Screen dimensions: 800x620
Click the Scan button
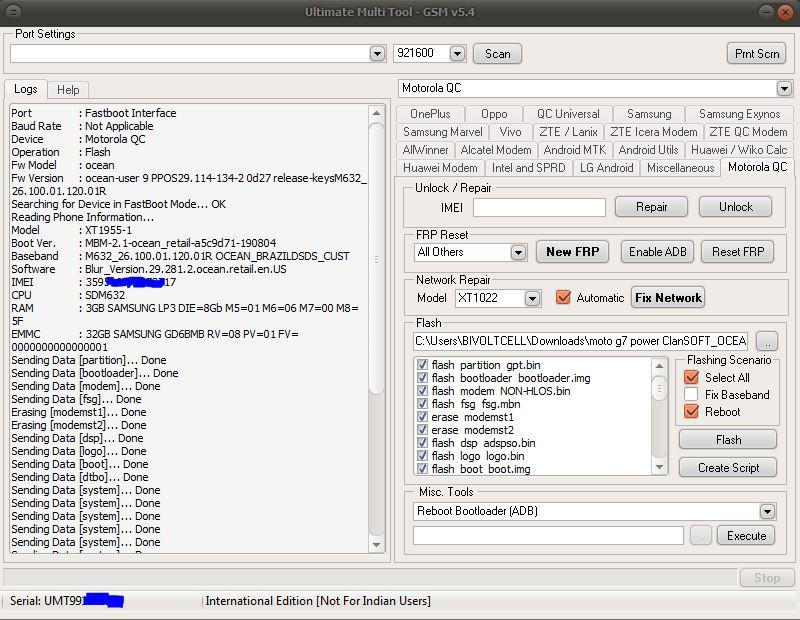[497, 54]
